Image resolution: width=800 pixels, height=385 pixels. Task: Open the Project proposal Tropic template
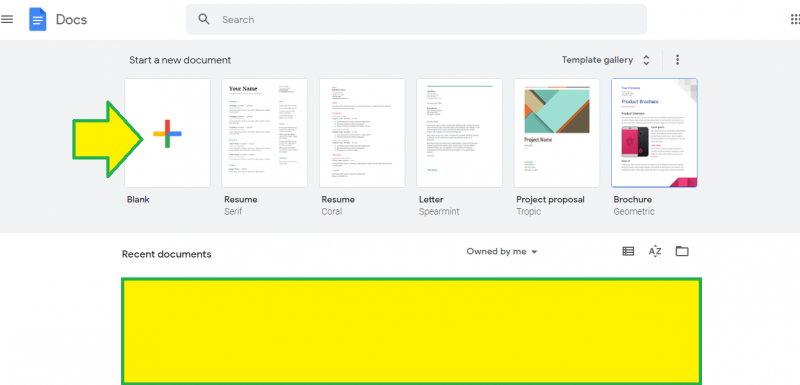(557, 133)
